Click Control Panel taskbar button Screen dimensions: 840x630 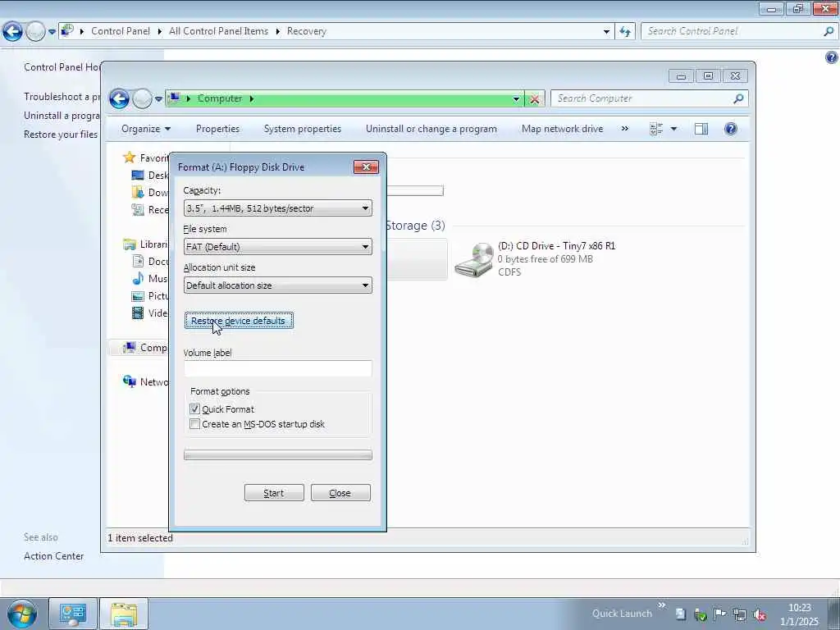point(73,614)
